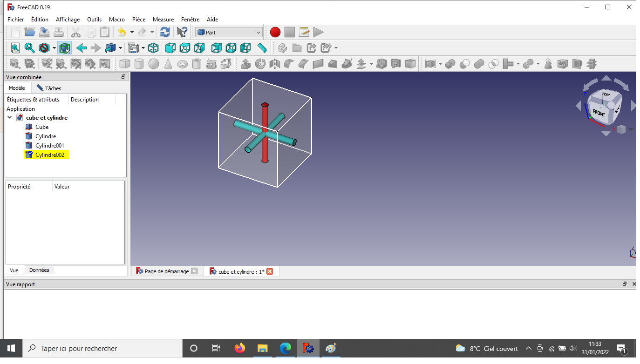Open the Part workbench dropdown
The width and height of the screenshot is (640, 364).
[x=229, y=32]
